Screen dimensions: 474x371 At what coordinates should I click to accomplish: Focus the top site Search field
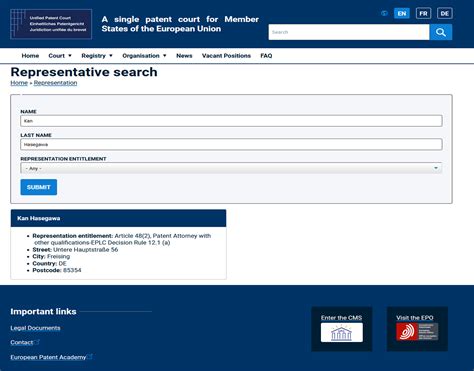349,32
